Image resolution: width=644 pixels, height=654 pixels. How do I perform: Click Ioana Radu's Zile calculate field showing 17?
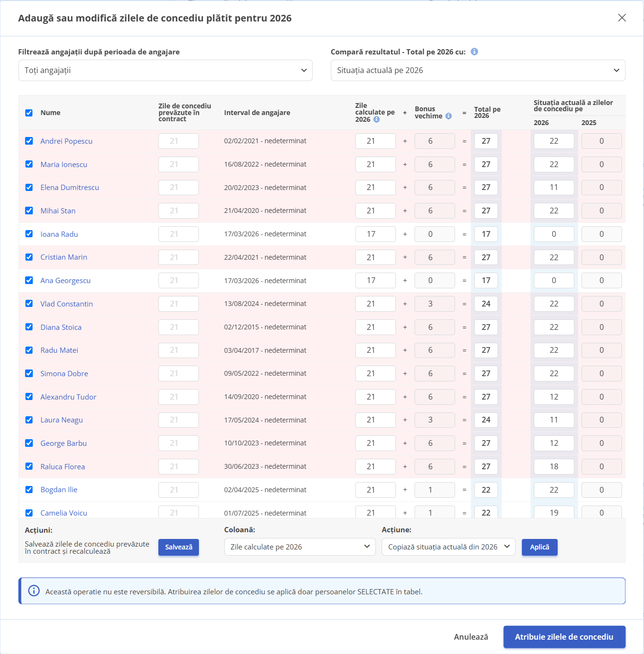coord(375,234)
